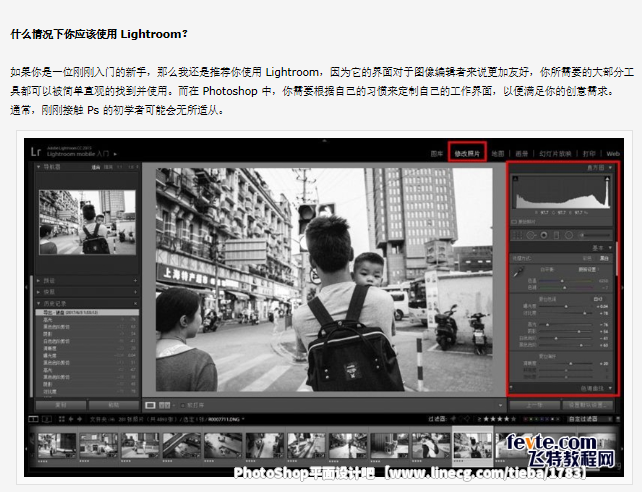The height and width of the screenshot is (492, 642).
Task: Click the contrast slider handle
Action: 584,313
